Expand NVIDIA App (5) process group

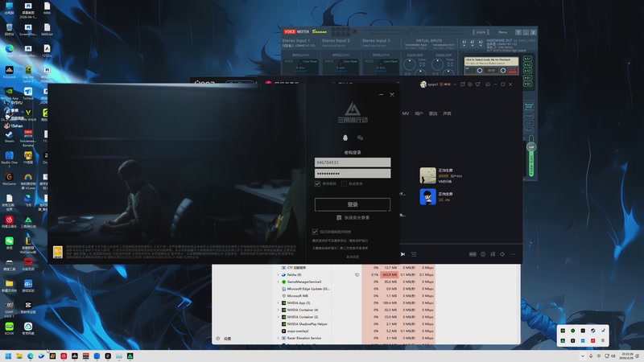point(278,303)
